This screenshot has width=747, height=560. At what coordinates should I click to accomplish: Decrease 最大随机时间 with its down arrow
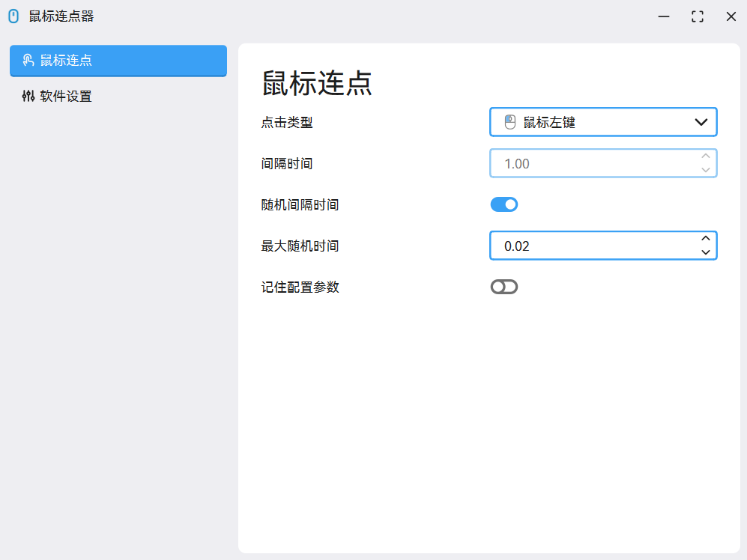point(706,252)
